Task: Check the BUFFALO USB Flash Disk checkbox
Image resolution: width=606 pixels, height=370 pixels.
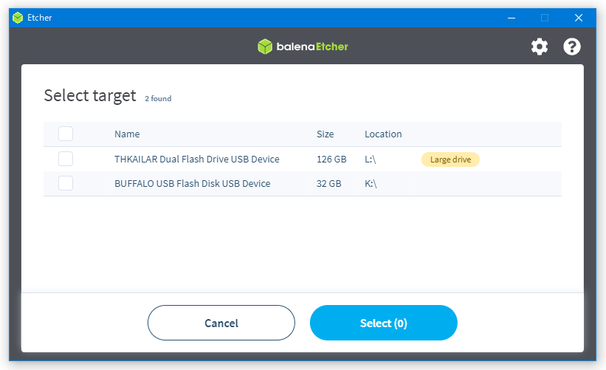Action: 65,183
